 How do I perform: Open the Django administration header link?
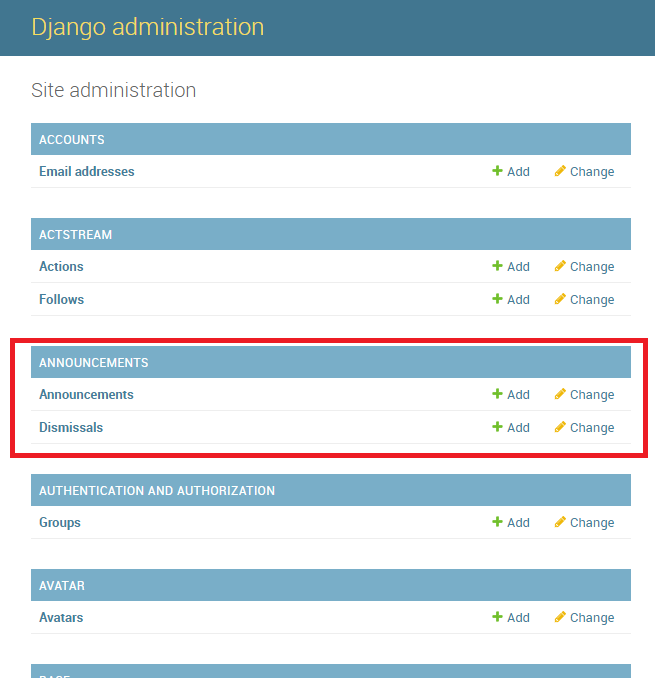point(147,27)
